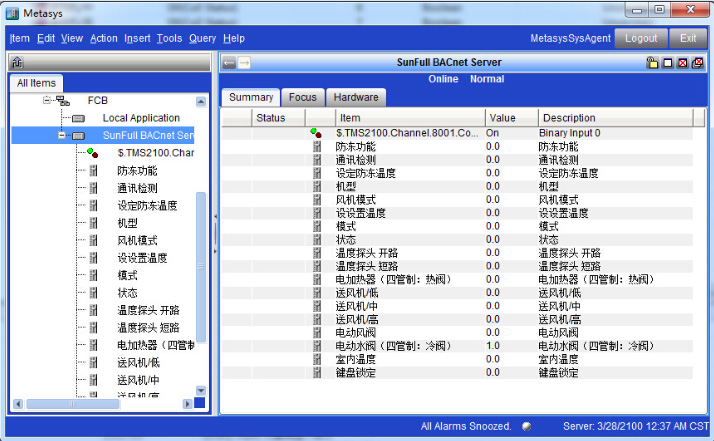Click the 防冻功能 point icon in Summary list
The width and height of the screenshot is (714, 441).
click(317, 146)
